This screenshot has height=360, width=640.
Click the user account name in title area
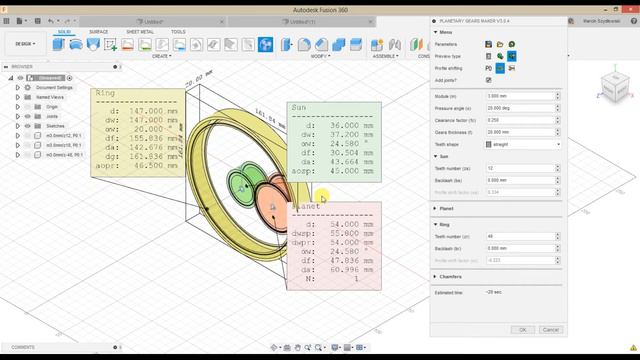click(601, 21)
